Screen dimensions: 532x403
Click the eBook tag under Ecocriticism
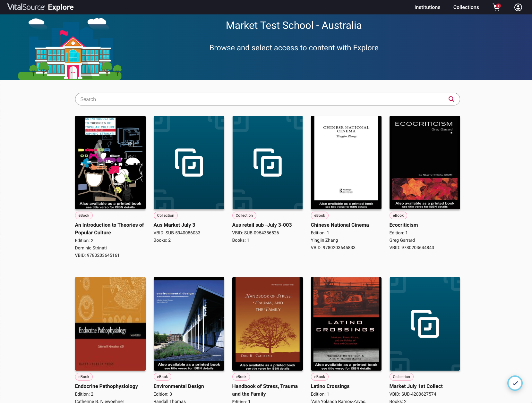click(x=398, y=215)
